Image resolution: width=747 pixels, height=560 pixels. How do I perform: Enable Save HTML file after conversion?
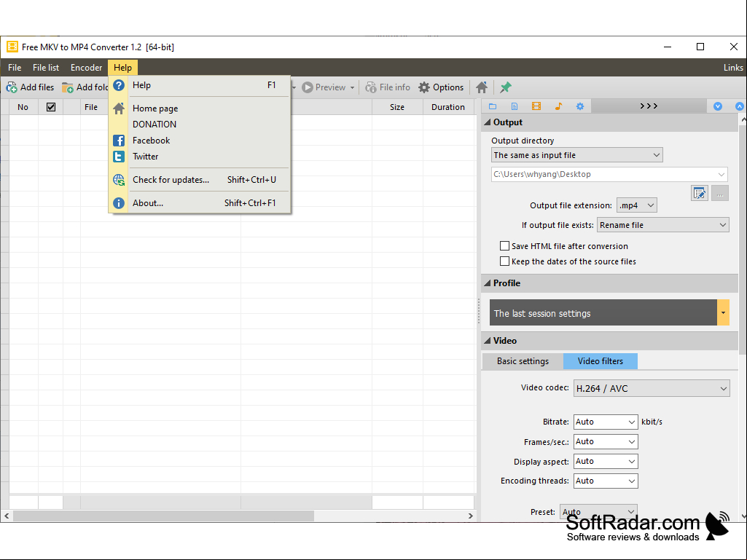(504, 245)
